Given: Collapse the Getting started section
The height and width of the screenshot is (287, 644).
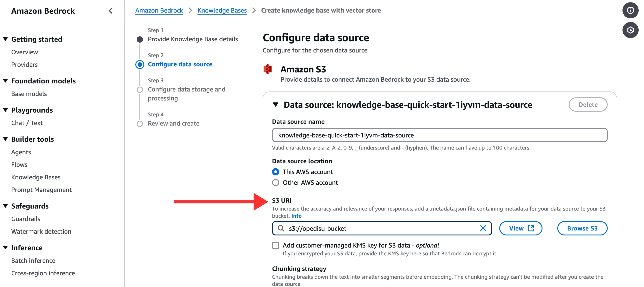Looking at the screenshot, I should 5,39.
